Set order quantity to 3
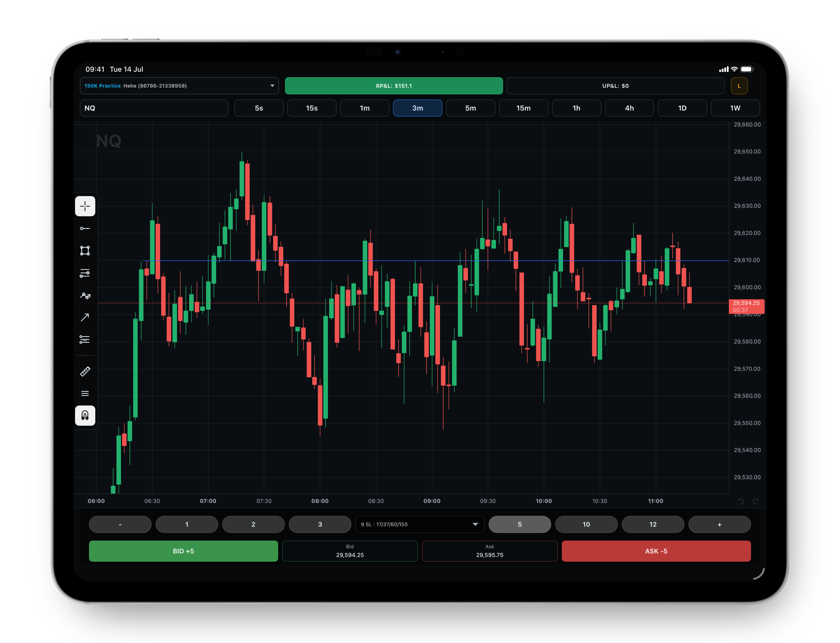Viewport: 840px width, 643px height. [320, 524]
